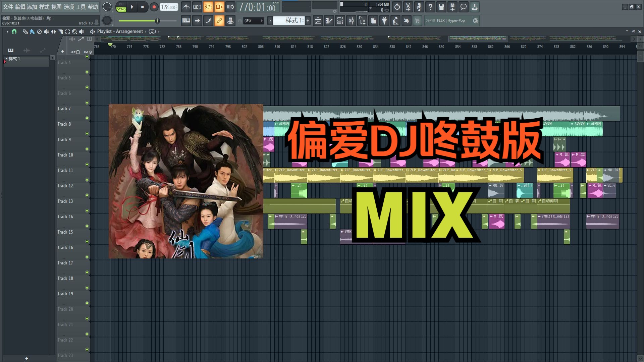
Task: Select the playlist Mute tool
Action: pos(46,32)
